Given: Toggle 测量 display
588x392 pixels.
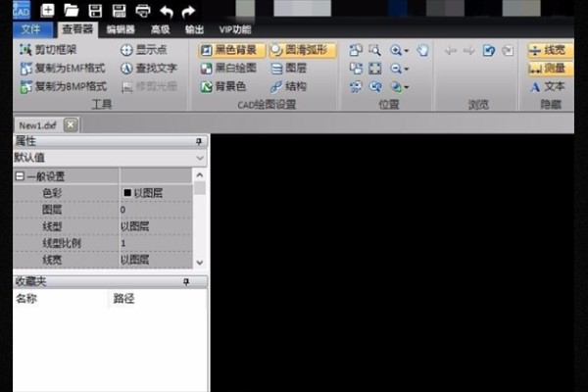Looking at the screenshot, I should [550, 69].
